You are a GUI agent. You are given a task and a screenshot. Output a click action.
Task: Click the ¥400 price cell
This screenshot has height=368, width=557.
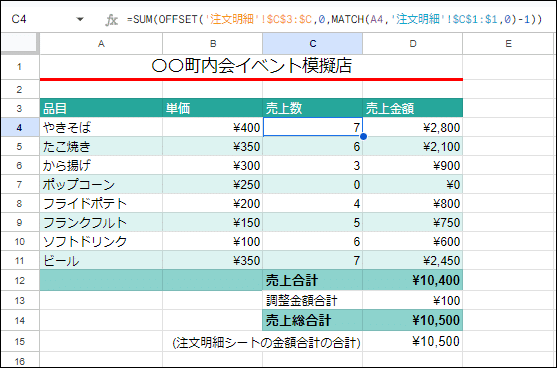coord(213,127)
